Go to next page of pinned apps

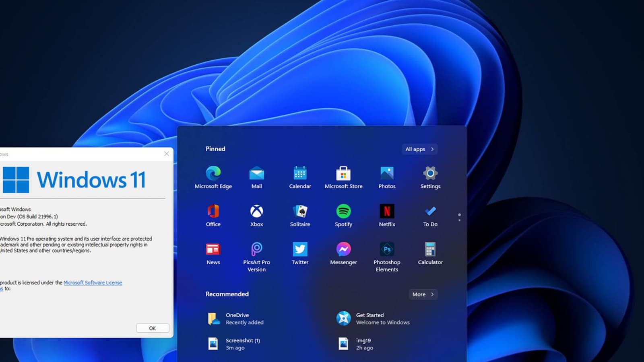click(459, 220)
